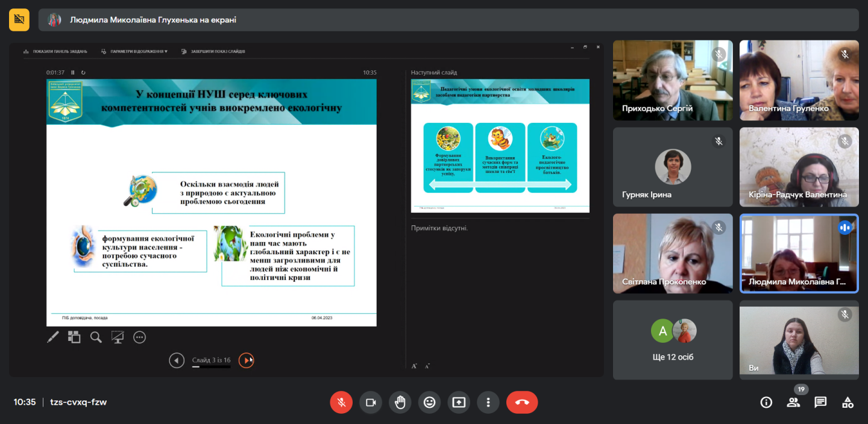Click the 10:35 clock in the call bar
This screenshot has height=424, width=868.
point(25,402)
